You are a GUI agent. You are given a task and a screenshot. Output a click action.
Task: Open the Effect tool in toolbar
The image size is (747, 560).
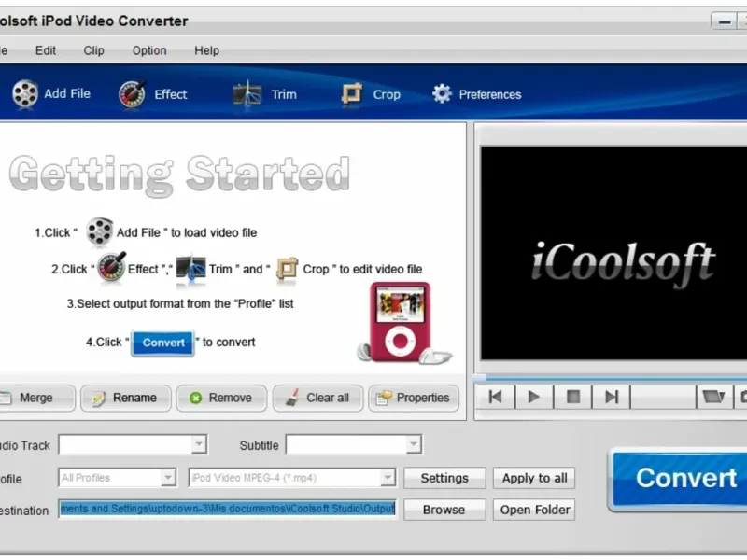153,94
